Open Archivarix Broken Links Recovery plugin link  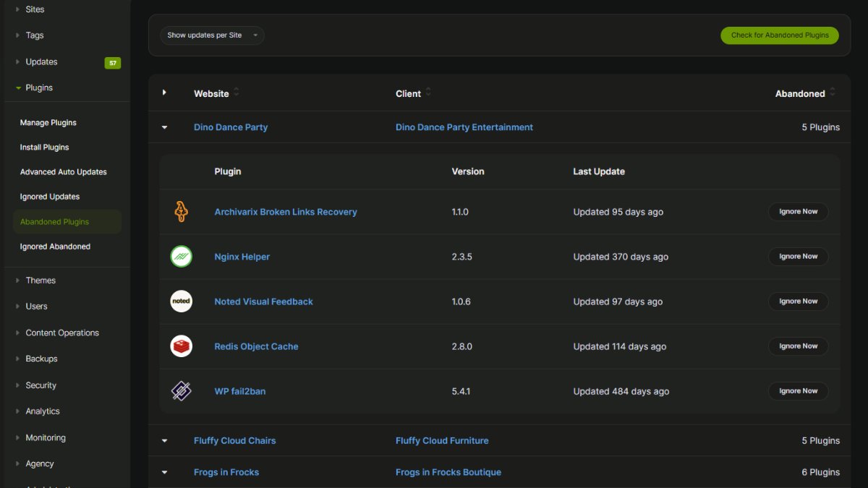286,212
